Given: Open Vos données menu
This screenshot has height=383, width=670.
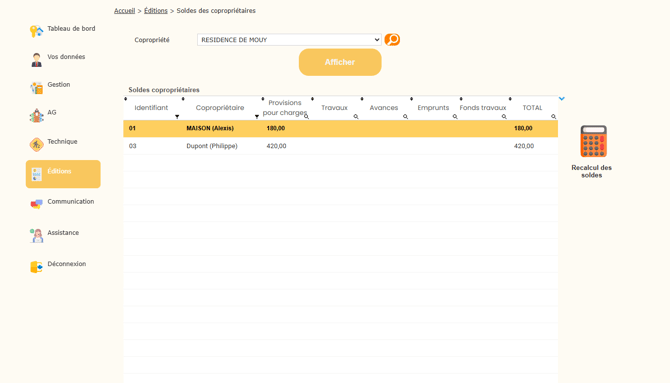Looking at the screenshot, I should pos(66,57).
